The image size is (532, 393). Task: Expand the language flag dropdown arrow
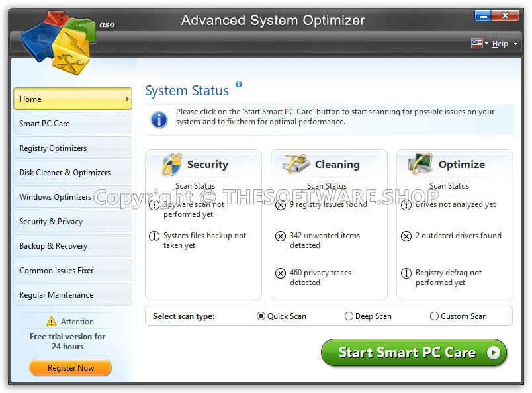click(x=487, y=44)
